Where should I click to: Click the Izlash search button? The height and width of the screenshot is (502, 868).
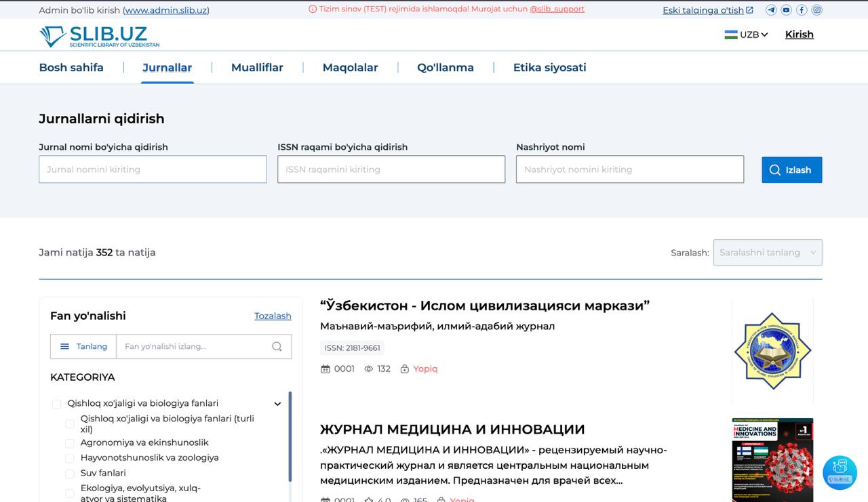click(x=791, y=169)
